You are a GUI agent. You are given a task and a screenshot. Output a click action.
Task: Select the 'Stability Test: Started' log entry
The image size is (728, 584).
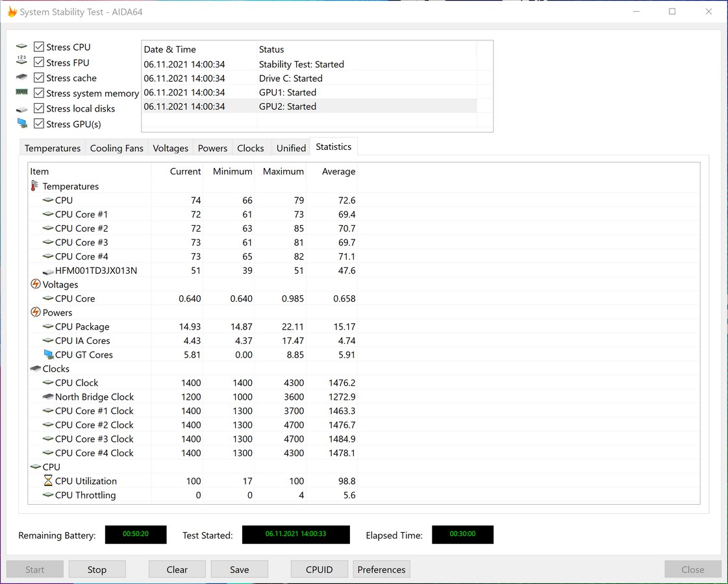(x=309, y=64)
